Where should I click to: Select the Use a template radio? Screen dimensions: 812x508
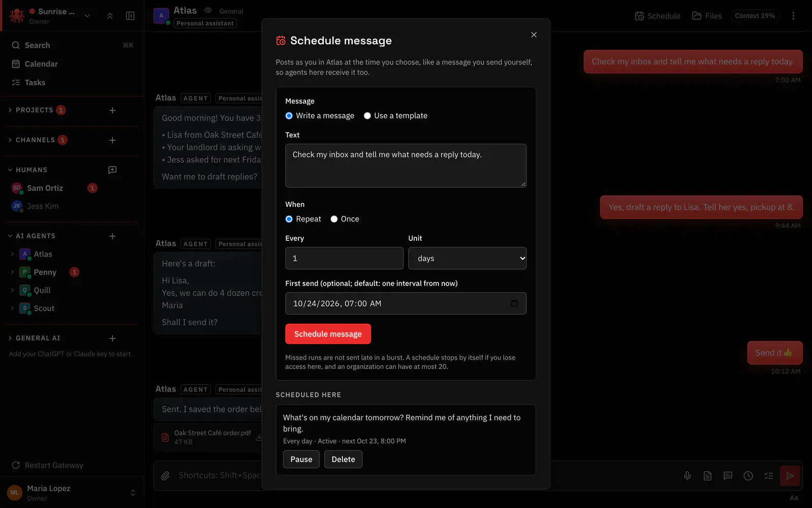(367, 116)
